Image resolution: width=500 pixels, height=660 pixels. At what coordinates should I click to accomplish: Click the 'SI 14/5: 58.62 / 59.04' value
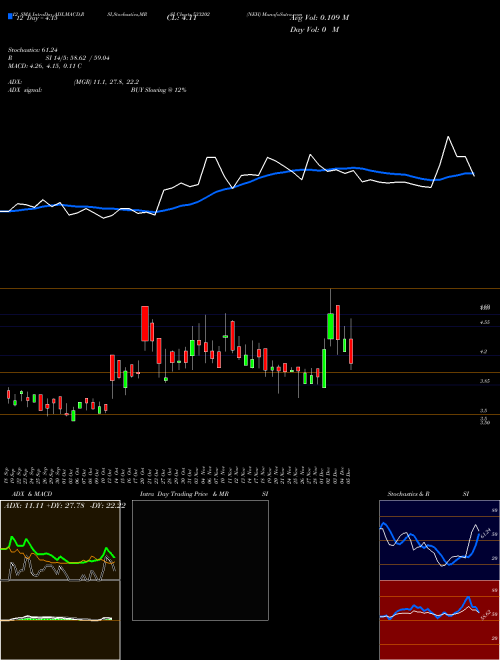coord(77,58)
